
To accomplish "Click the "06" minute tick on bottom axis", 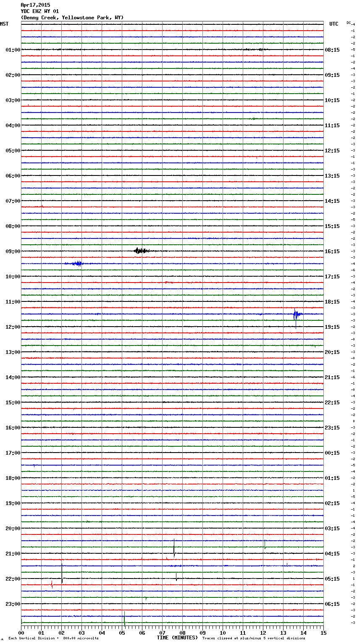I will [x=142, y=633].
